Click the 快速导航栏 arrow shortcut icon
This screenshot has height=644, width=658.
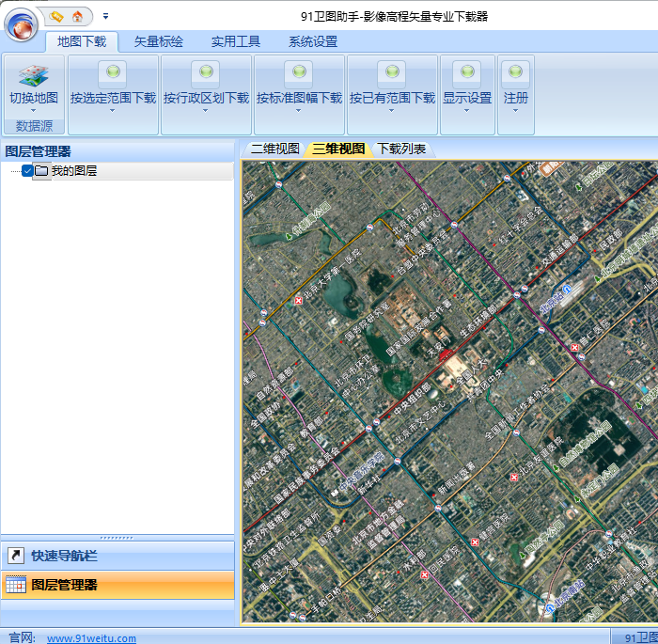16,556
